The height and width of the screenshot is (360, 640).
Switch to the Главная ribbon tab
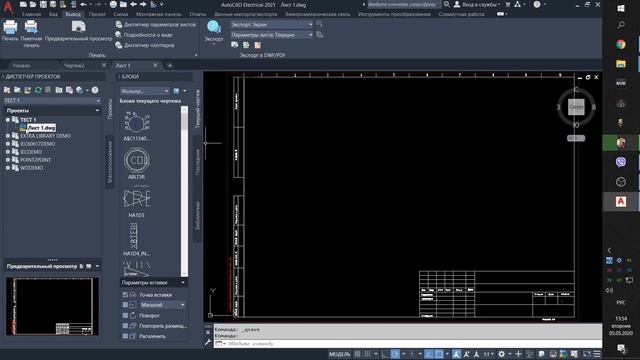tap(31, 14)
